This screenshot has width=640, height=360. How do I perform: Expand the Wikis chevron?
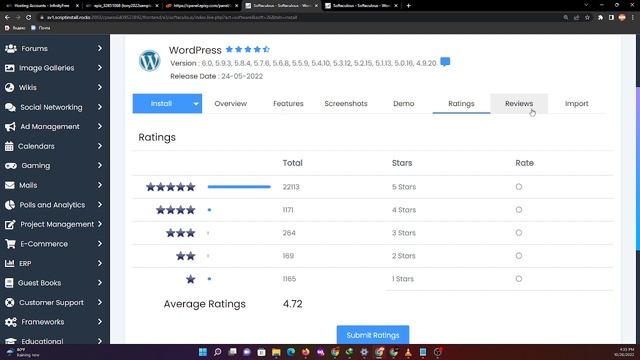pos(100,87)
